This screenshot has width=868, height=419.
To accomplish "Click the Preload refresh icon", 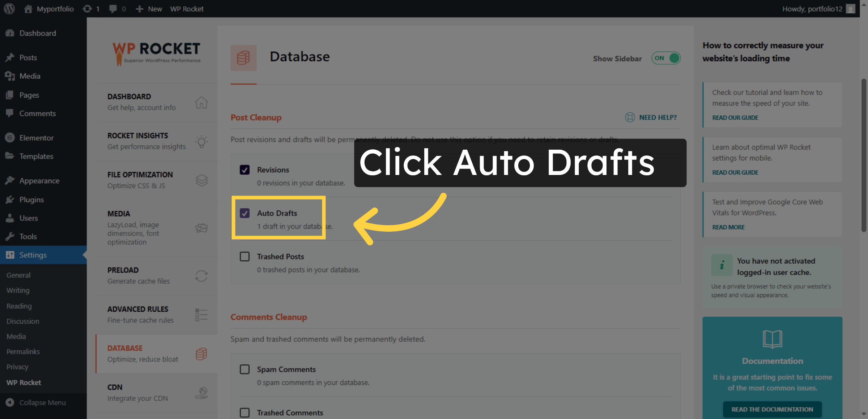I will [201, 276].
